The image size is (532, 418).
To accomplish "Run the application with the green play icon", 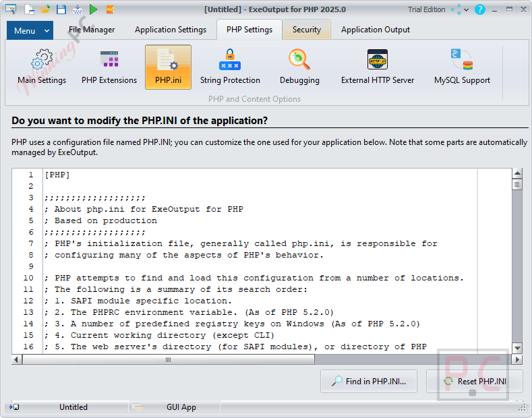I will pyautogui.click(x=93, y=9).
